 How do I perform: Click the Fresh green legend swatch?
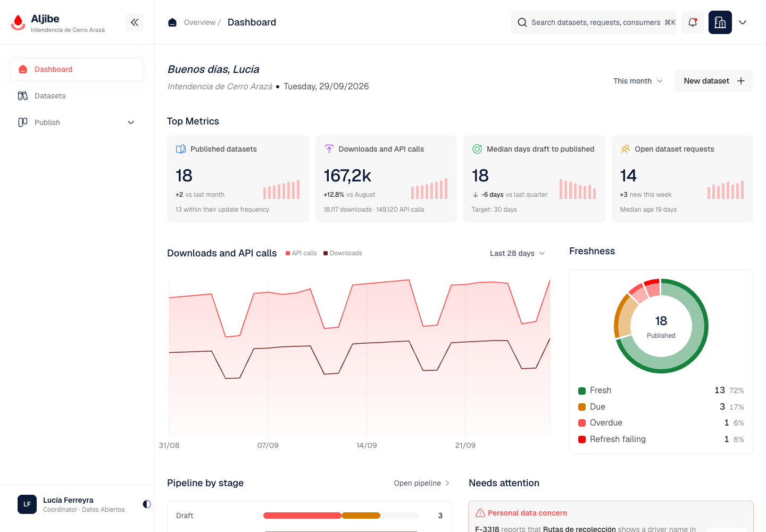(x=582, y=390)
